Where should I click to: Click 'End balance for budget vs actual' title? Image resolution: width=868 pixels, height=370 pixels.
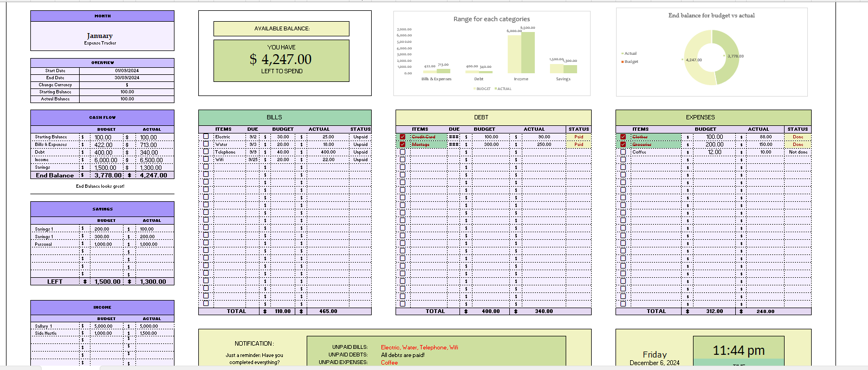pos(711,15)
